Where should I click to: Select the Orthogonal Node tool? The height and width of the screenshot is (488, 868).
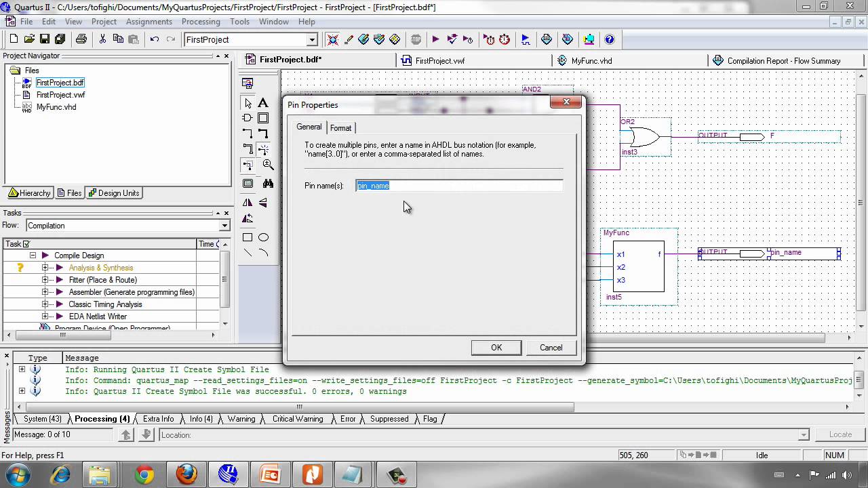click(x=248, y=134)
